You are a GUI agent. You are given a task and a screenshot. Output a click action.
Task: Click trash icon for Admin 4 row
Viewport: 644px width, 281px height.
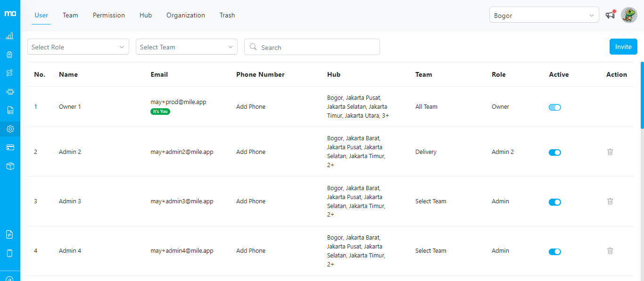pyautogui.click(x=610, y=251)
